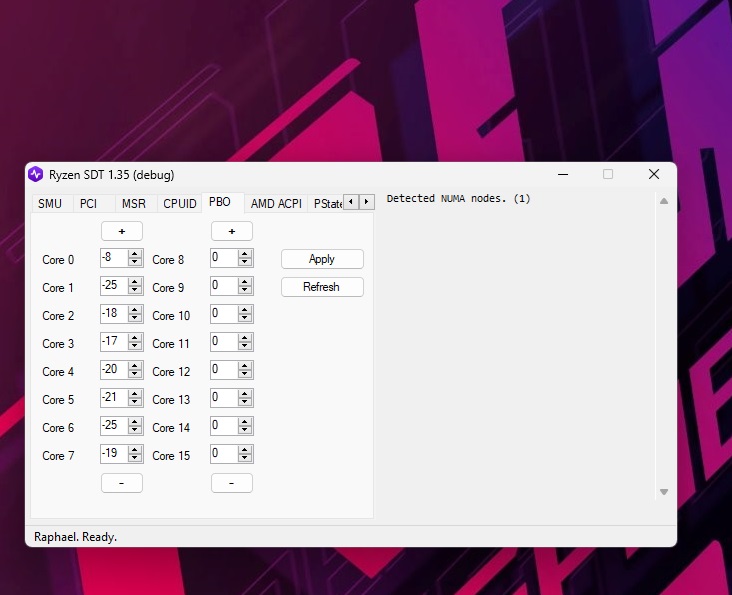Click the log panel scroll-down arrow
732x595 pixels.
664,492
